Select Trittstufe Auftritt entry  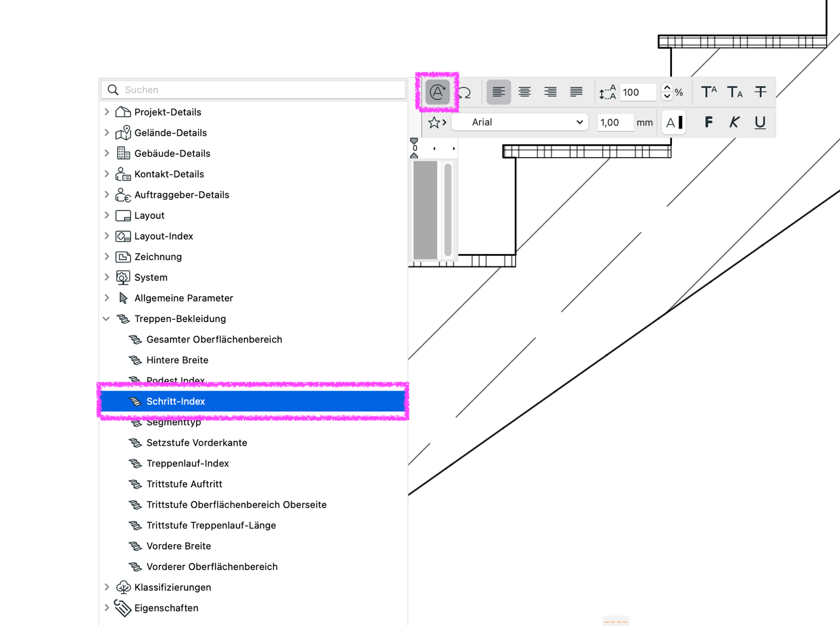coord(184,484)
